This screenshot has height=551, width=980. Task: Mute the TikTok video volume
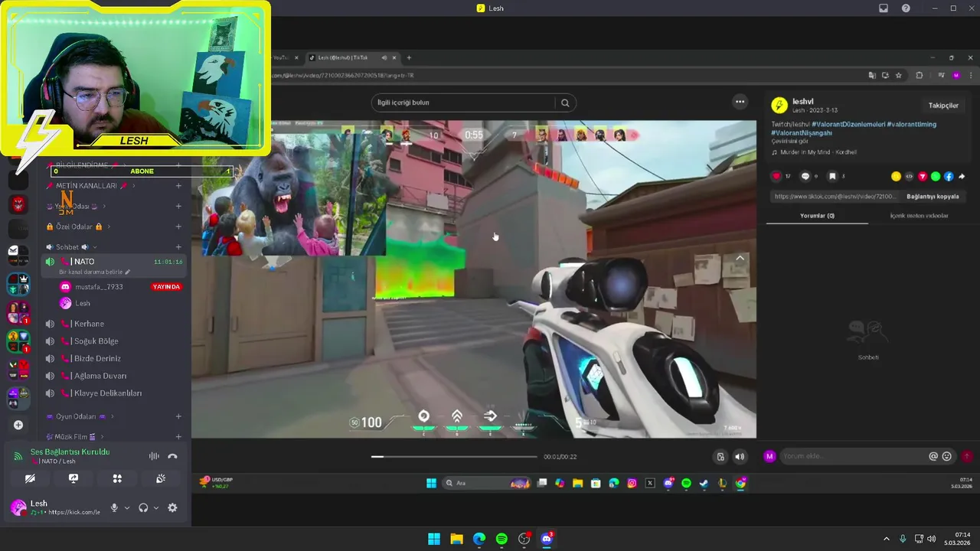740,457
